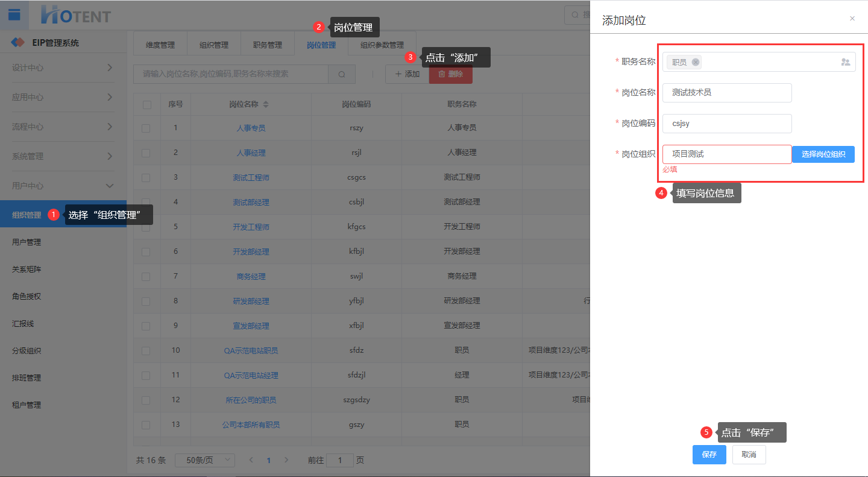Viewport: 868px width, 477px height.
Task: Open the QA示范电站职员 position link
Action: pyautogui.click(x=251, y=350)
